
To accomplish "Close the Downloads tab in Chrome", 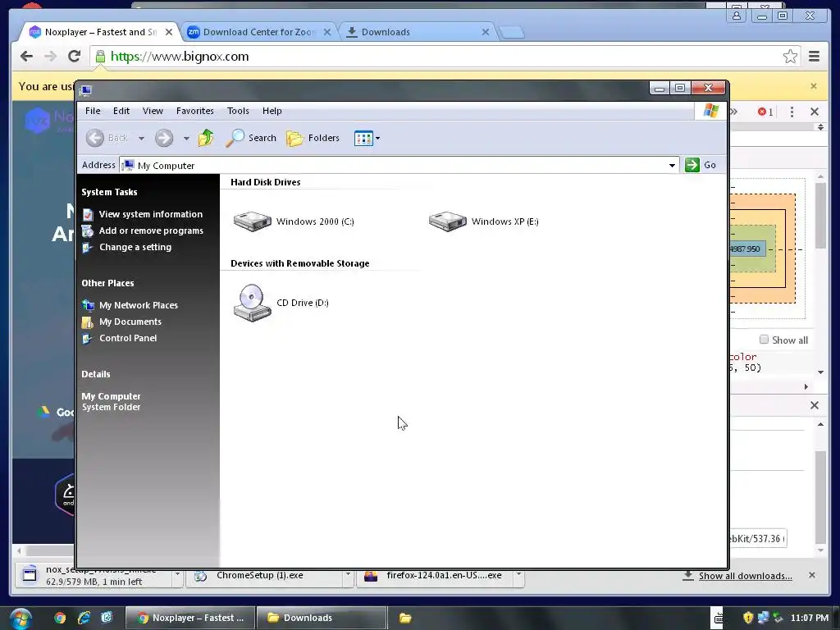I will point(486,32).
